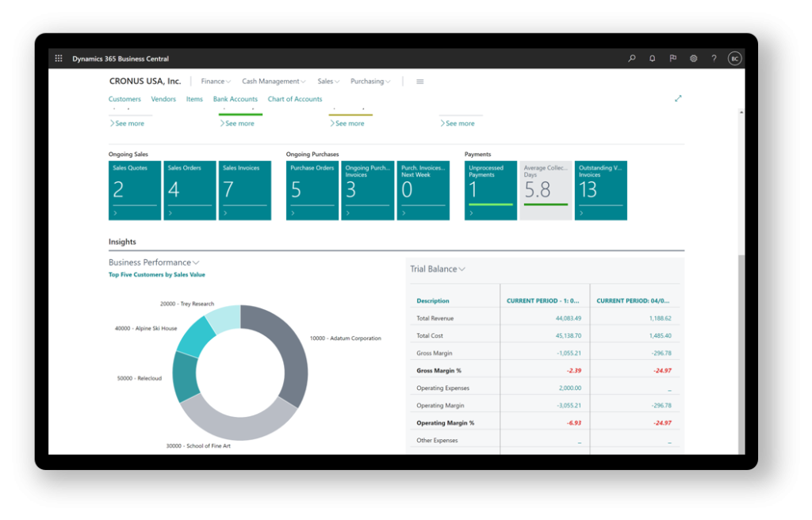Open the hamburger more menu icon
This screenshot has width=812, height=520.
coord(419,82)
